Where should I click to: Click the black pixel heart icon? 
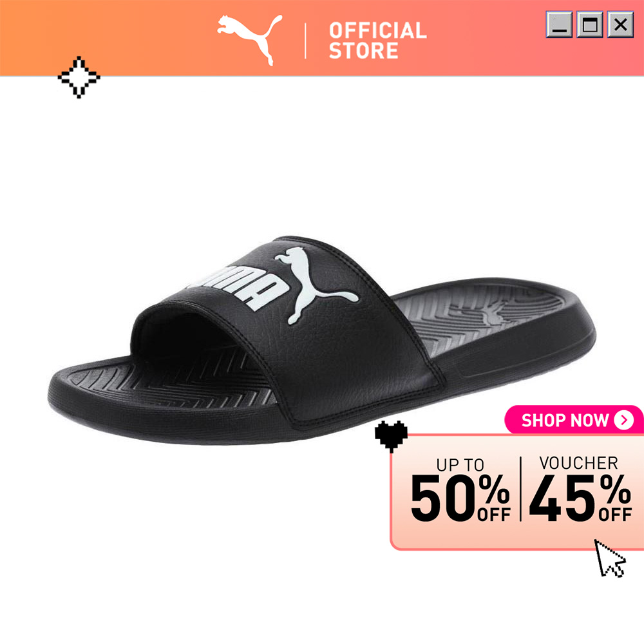click(x=391, y=436)
